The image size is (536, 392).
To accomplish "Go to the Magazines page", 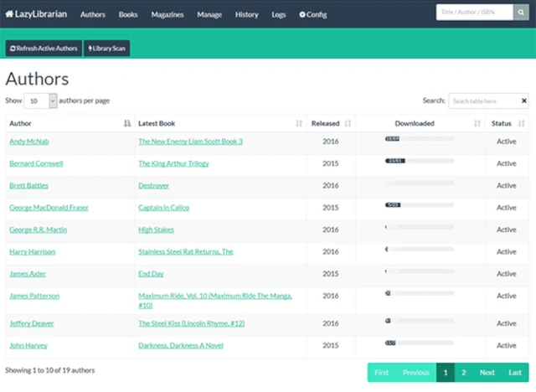I will 167,14.
